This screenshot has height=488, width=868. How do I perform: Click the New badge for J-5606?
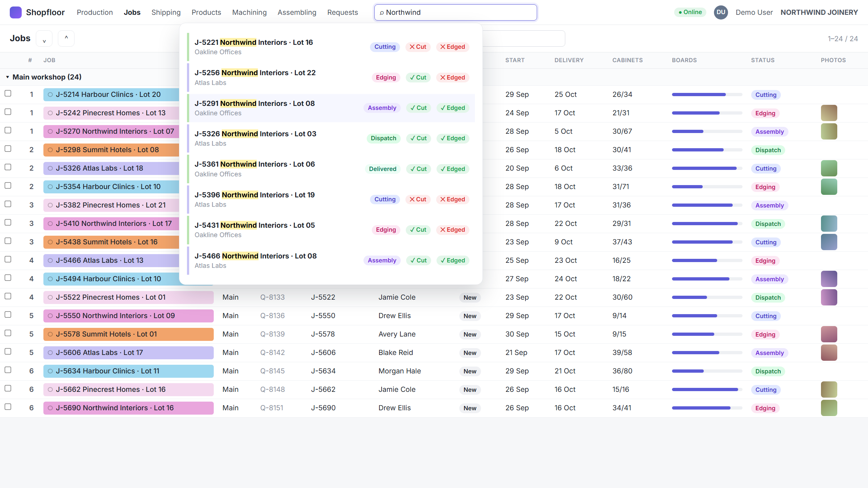click(470, 353)
